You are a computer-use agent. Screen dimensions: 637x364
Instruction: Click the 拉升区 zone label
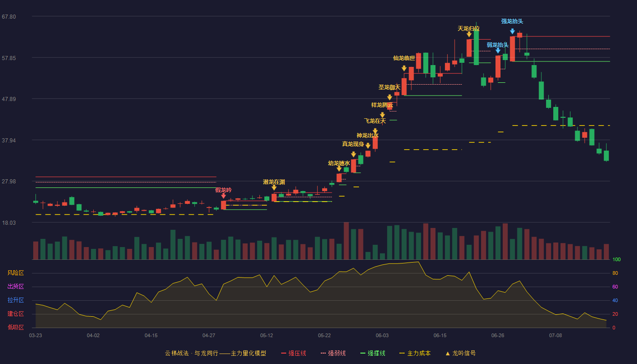click(16, 300)
